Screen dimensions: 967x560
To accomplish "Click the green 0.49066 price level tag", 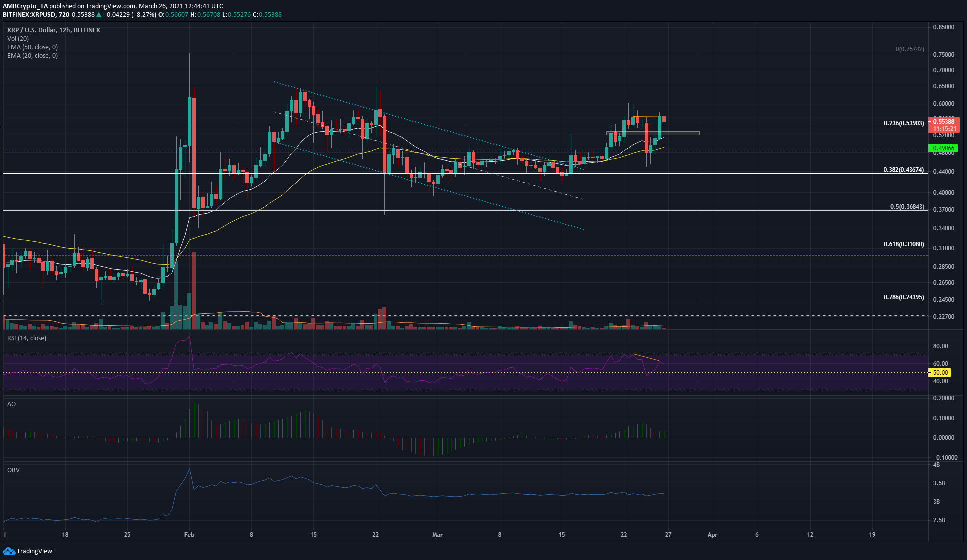I will (x=943, y=148).
